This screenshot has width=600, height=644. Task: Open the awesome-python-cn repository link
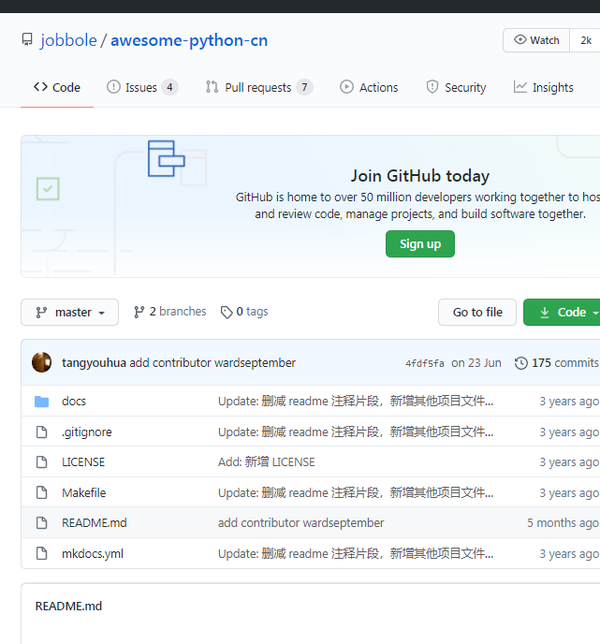tap(189, 40)
